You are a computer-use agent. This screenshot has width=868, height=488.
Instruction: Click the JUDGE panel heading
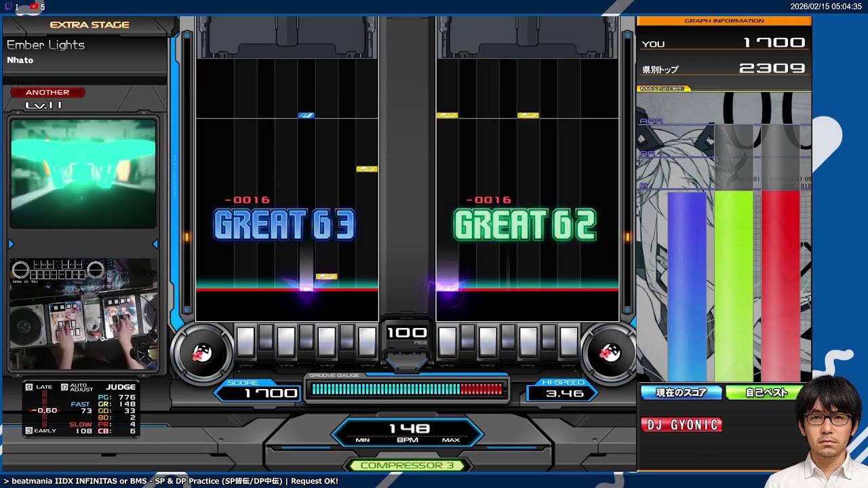(x=121, y=387)
